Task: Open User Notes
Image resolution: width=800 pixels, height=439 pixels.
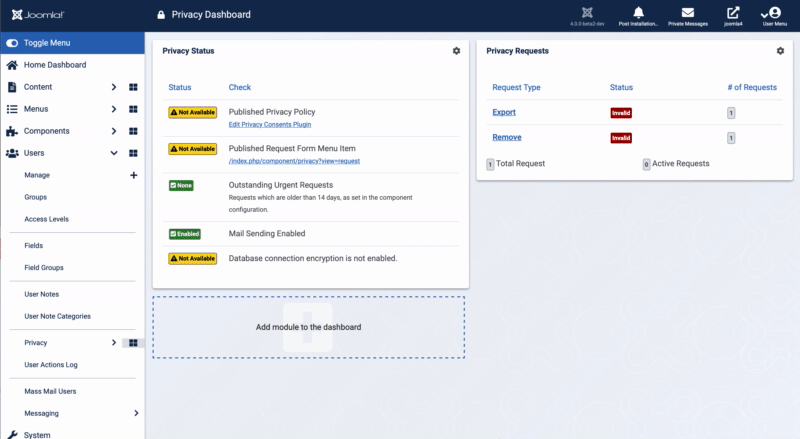Action: [x=42, y=294]
